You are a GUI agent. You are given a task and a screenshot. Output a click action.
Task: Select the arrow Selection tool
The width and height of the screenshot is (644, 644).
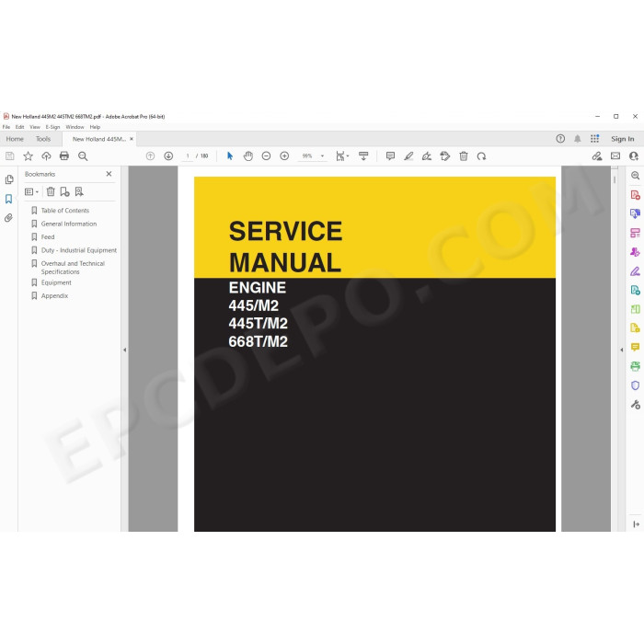[230, 156]
